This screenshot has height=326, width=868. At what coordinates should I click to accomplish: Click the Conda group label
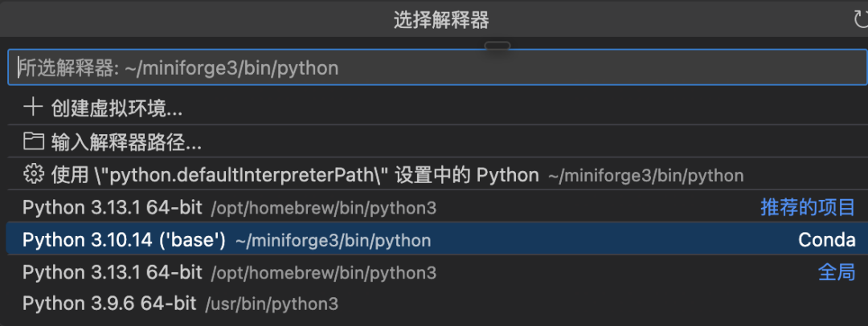(x=826, y=240)
